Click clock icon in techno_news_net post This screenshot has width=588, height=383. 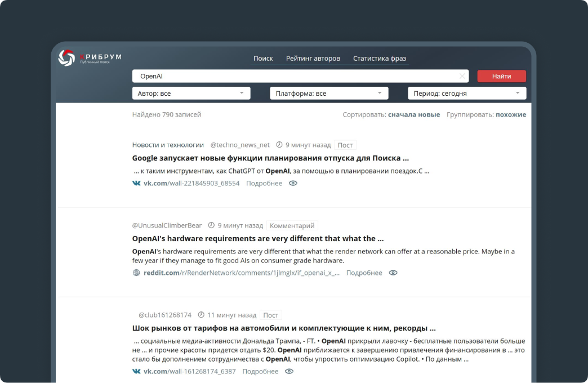279,145
